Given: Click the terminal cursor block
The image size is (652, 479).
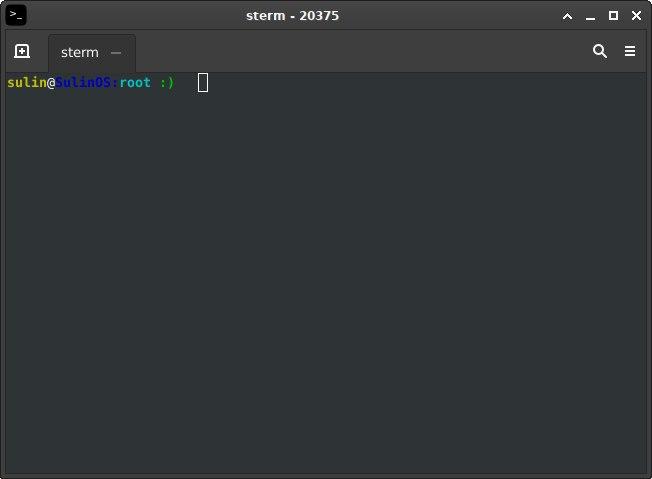Looking at the screenshot, I should tap(203, 82).
